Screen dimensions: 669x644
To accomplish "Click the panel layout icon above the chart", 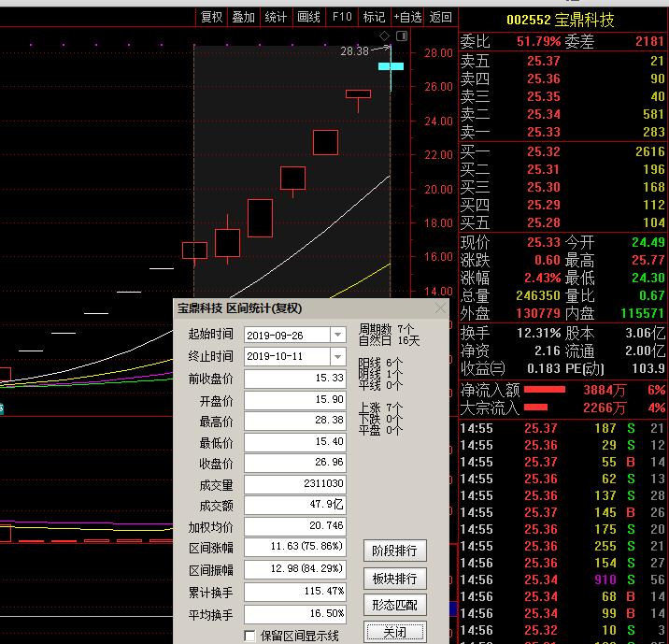I will coord(402,36).
